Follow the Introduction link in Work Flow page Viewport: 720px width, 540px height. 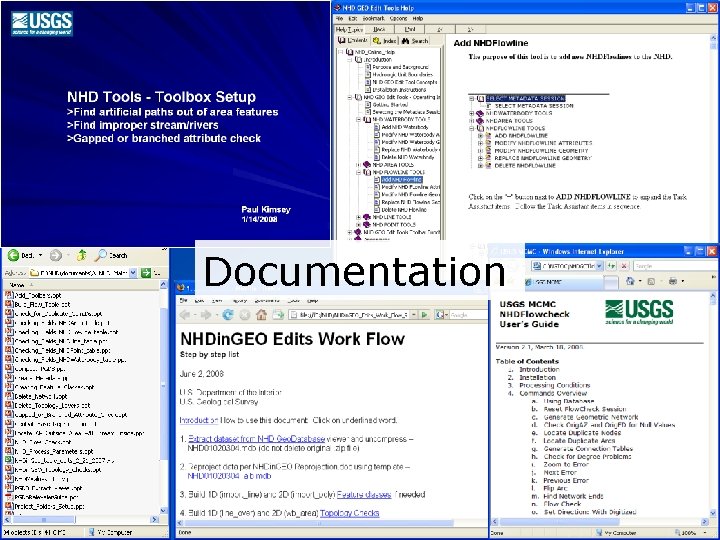click(x=199, y=420)
